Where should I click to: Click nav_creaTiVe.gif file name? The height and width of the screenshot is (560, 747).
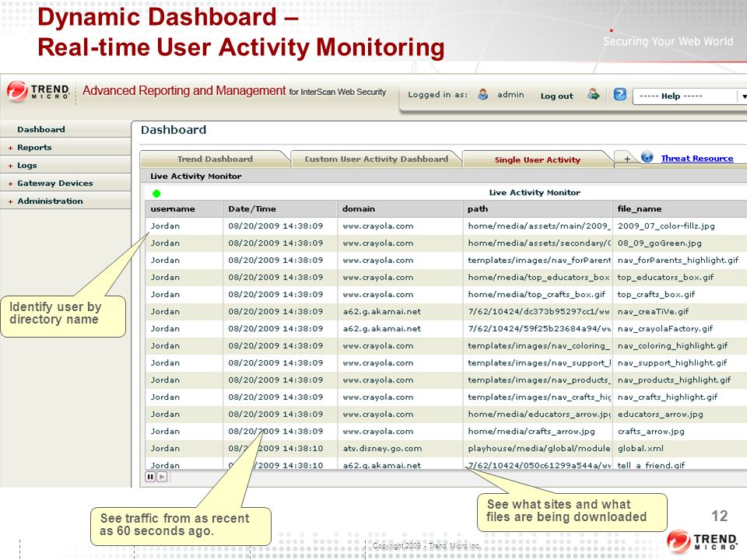click(x=653, y=311)
